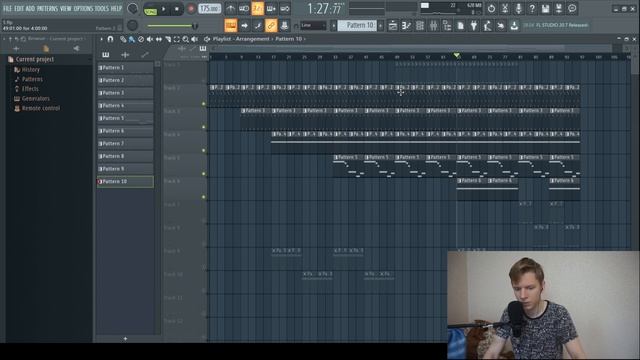This screenshot has width=640, height=360.
Task: Open the Playlist options menu arrow
Action: pyautogui.click(x=101, y=39)
